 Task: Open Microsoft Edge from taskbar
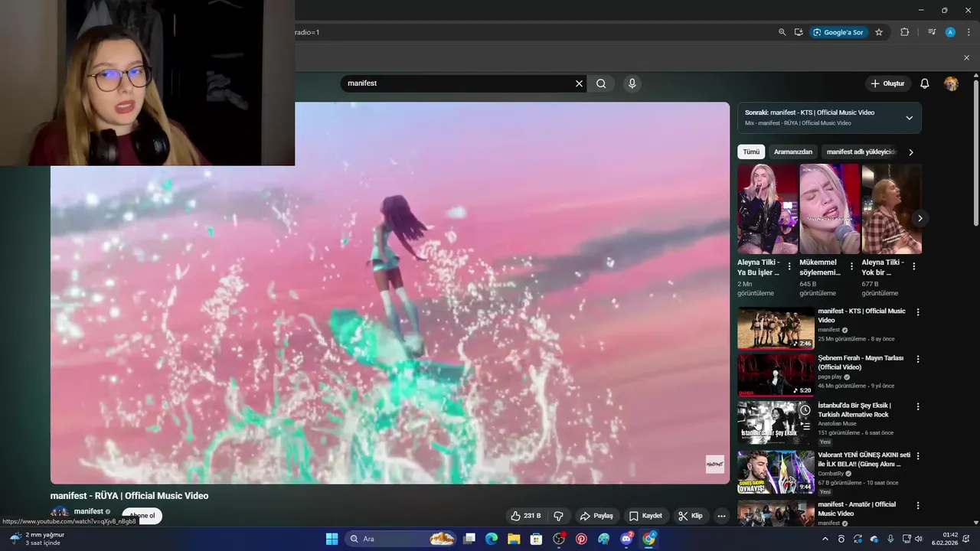point(492,539)
